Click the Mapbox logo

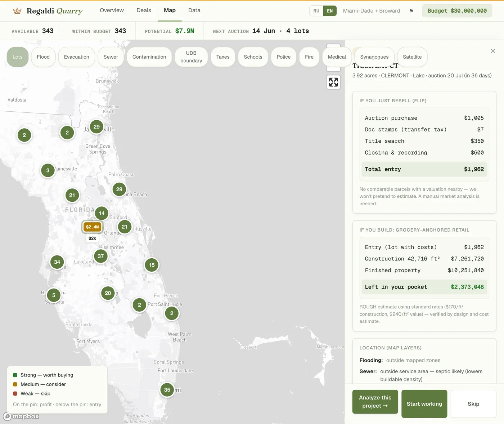click(21, 416)
